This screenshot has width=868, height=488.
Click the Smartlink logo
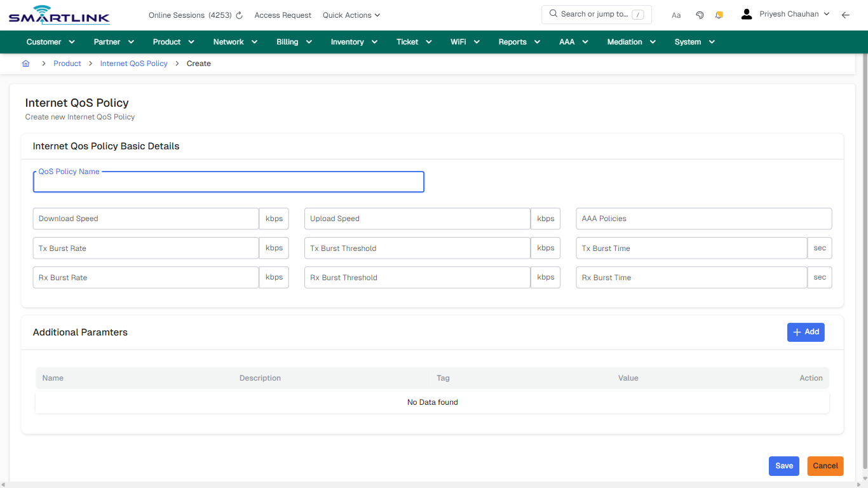(58, 15)
